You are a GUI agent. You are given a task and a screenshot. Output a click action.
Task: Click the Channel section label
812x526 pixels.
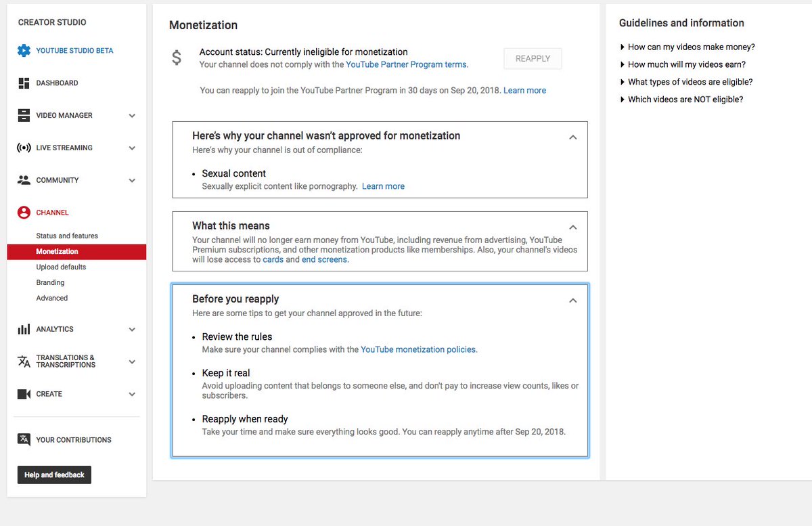tap(52, 213)
